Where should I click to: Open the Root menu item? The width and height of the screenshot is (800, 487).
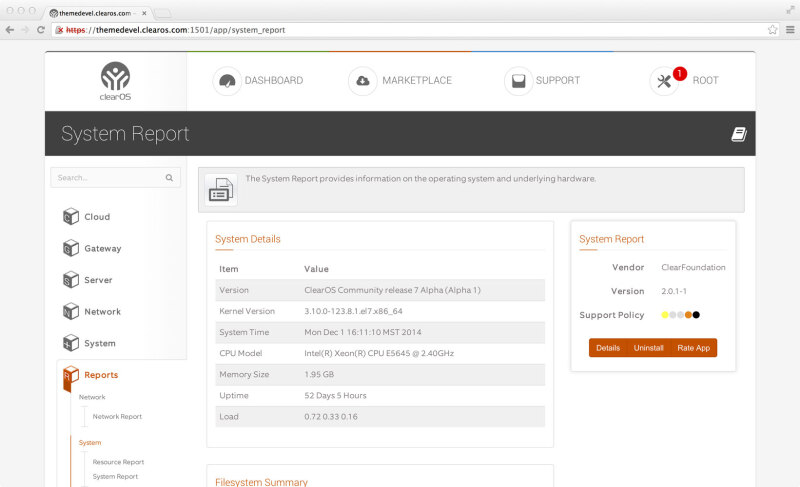click(x=705, y=81)
